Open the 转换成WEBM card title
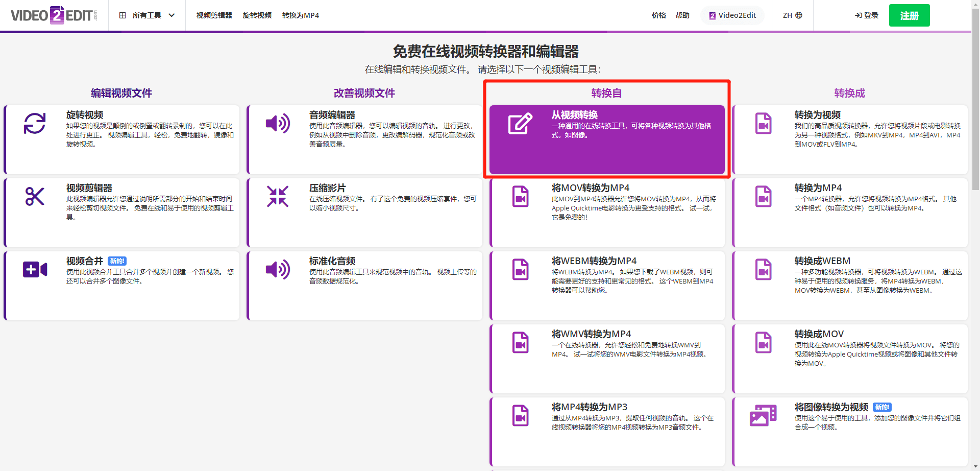 [822, 261]
